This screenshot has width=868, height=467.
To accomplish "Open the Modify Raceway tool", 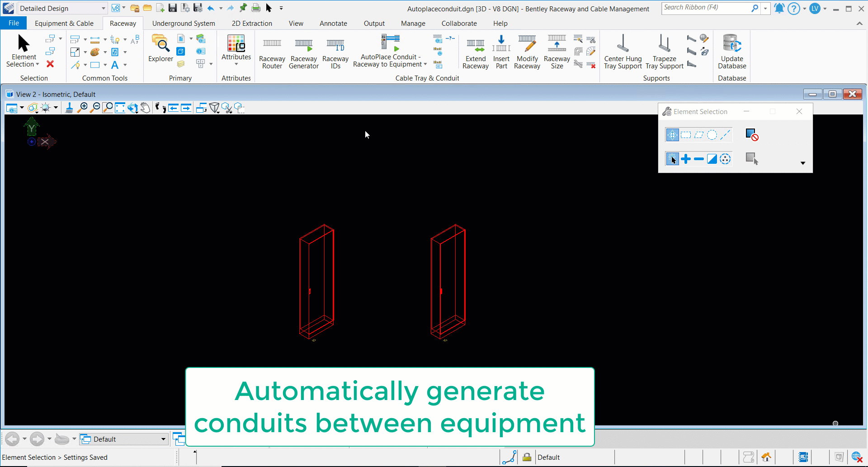I will pos(527,53).
